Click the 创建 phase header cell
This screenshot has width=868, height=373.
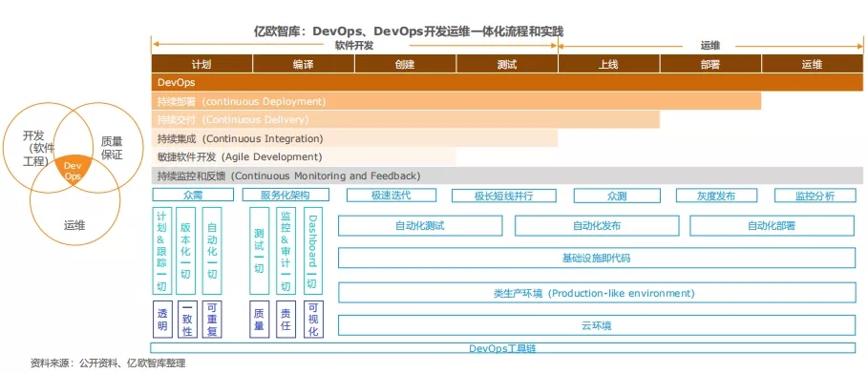coord(405,64)
